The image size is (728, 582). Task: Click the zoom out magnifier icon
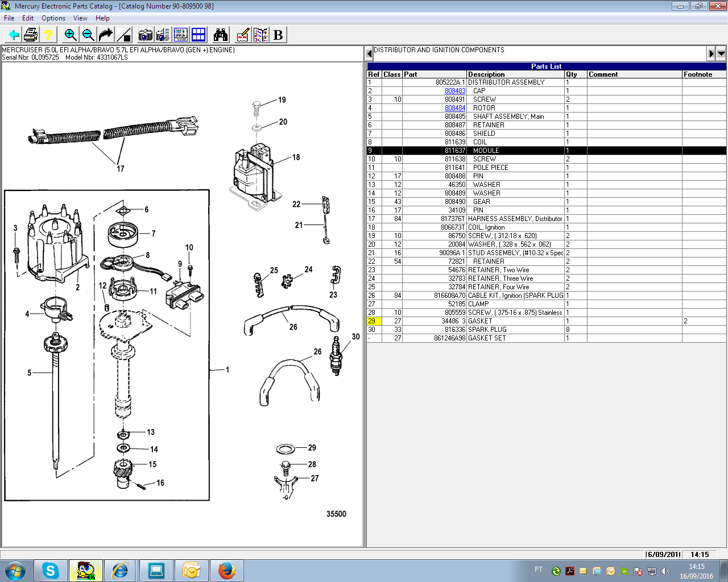(x=88, y=35)
